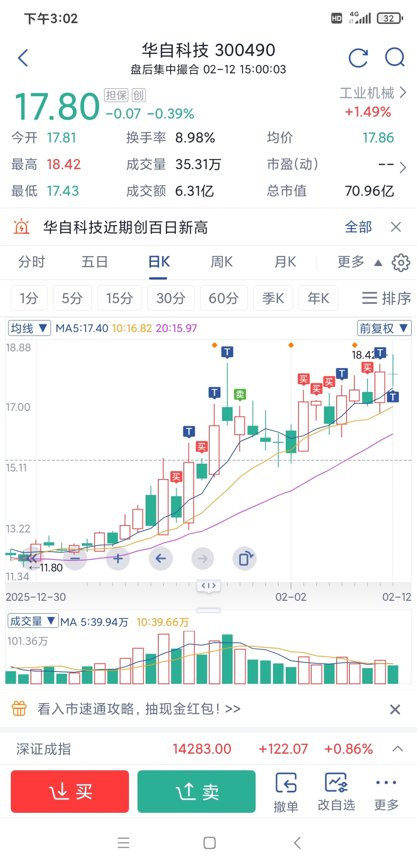417x868 pixels.
Task: Open 均线 indicator dropdown
Action: coord(29,328)
